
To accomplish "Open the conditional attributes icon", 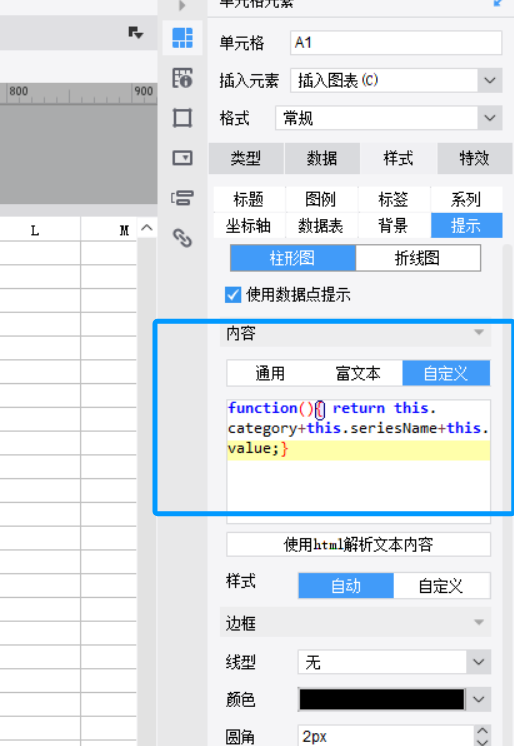I will coord(182,197).
